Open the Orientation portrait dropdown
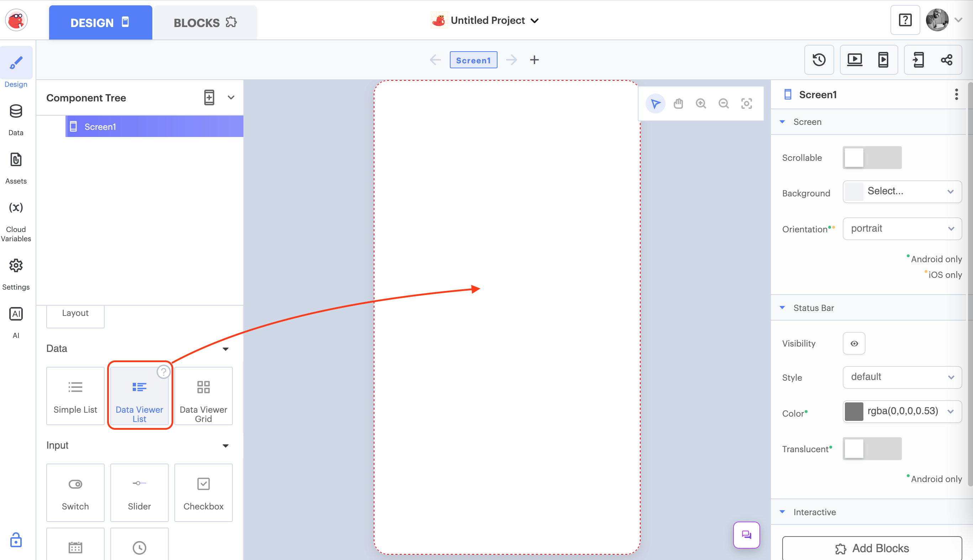The width and height of the screenshot is (973, 560). (x=901, y=229)
